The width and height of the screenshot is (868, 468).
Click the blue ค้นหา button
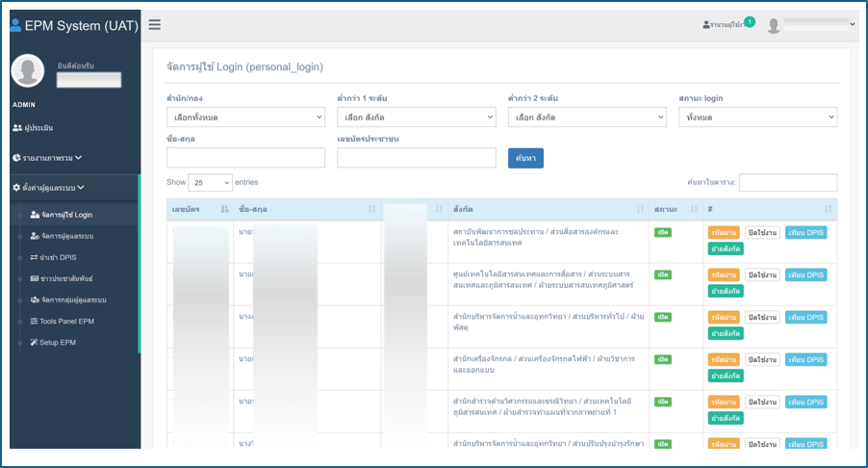click(525, 158)
